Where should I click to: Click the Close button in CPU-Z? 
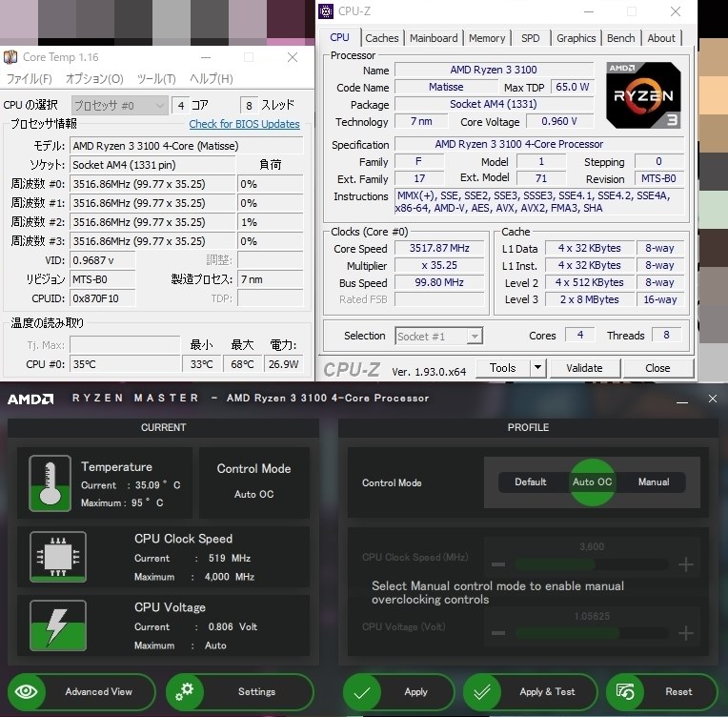click(x=657, y=368)
